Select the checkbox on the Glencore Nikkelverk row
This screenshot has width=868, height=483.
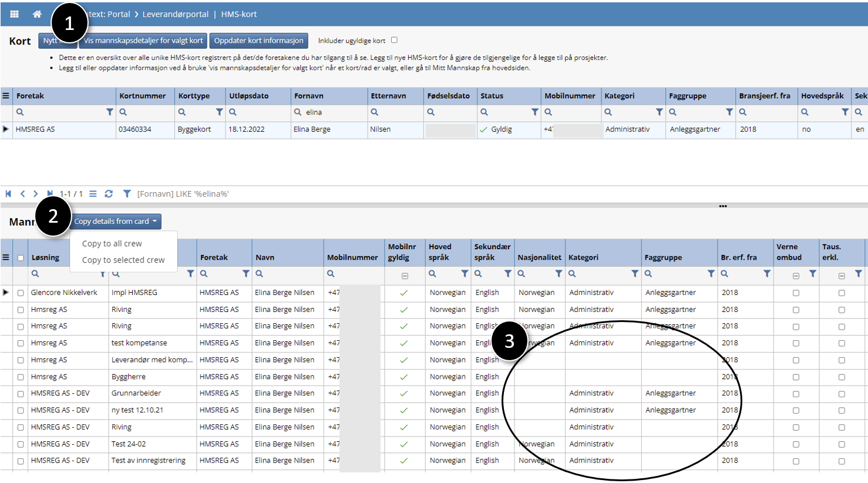(x=22, y=292)
